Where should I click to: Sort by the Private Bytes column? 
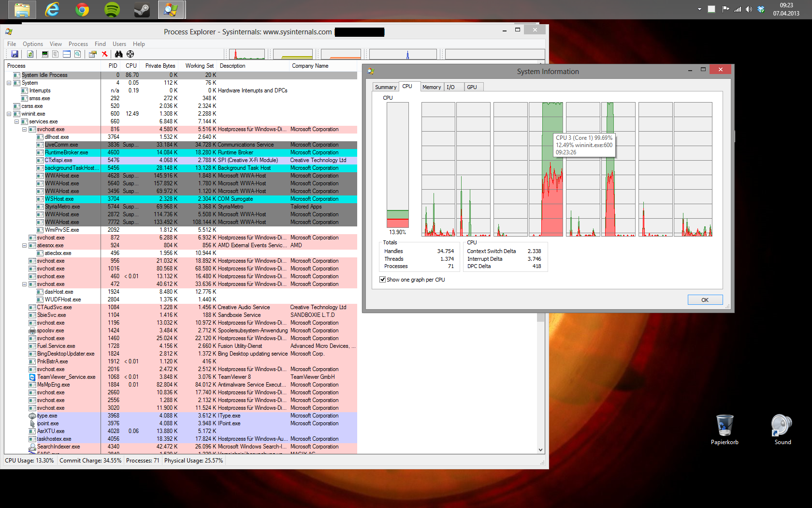click(160, 66)
